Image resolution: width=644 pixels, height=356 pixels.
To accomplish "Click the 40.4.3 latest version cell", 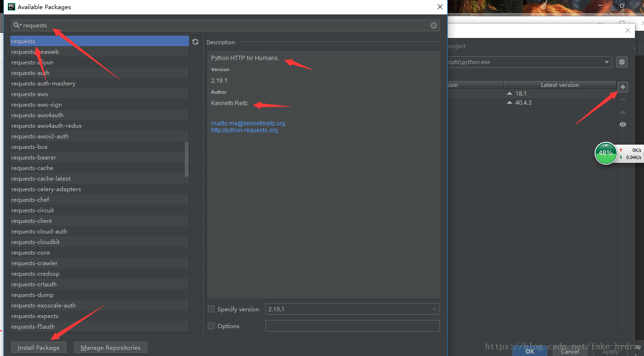I will 560,103.
